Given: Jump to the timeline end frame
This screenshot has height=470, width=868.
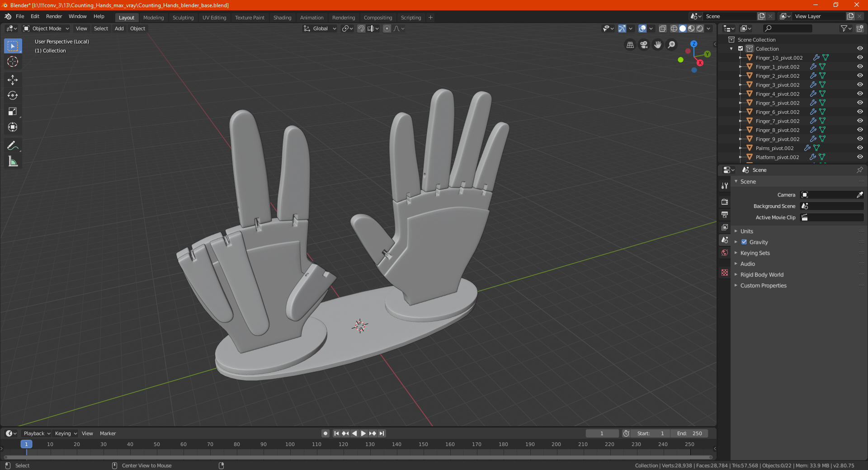Looking at the screenshot, I should click(382, 433).
